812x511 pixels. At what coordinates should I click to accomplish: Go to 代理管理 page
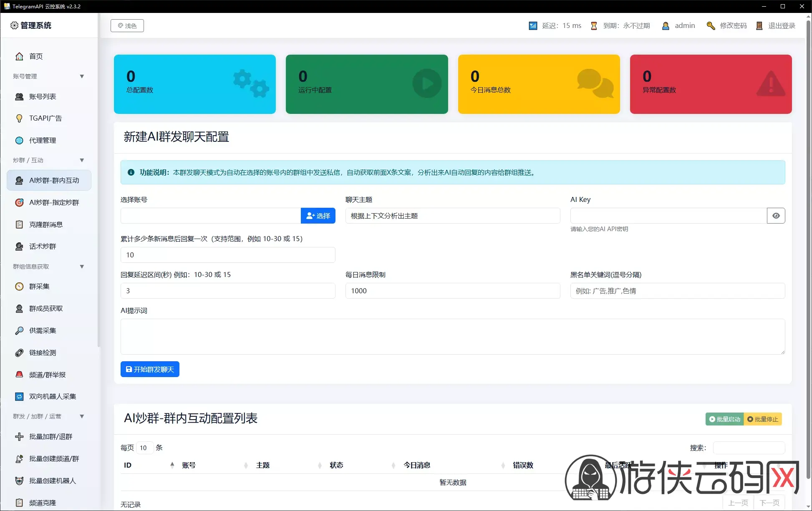[x=49, y=141]
